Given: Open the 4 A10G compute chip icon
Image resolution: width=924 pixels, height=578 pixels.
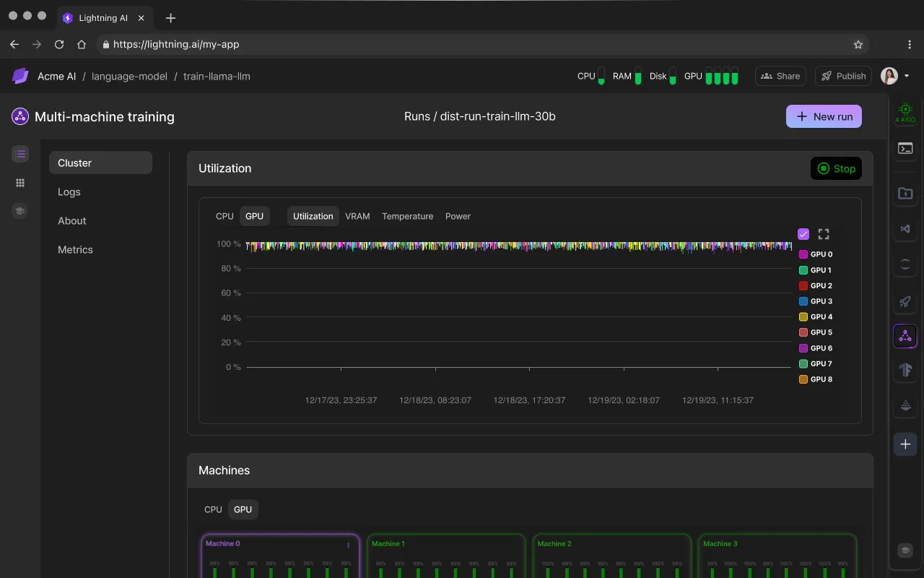Looking at the screenshot, I should pos(905,112).
